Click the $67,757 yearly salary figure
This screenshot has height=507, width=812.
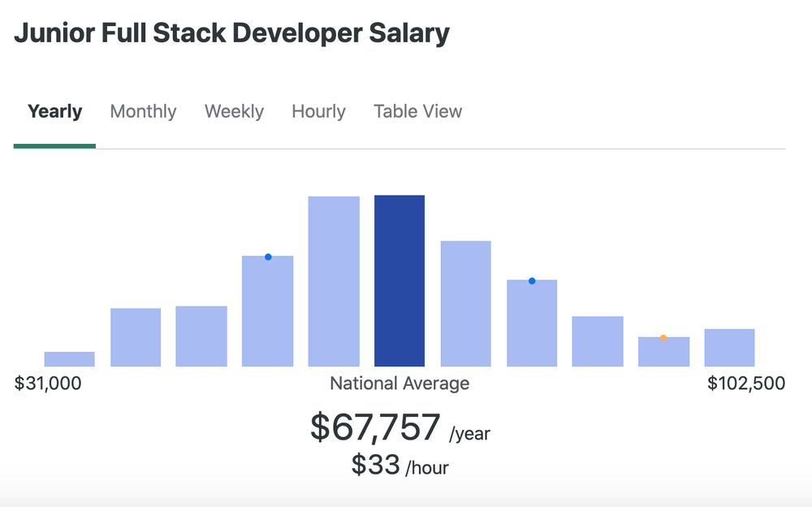(x=375, y=427)
